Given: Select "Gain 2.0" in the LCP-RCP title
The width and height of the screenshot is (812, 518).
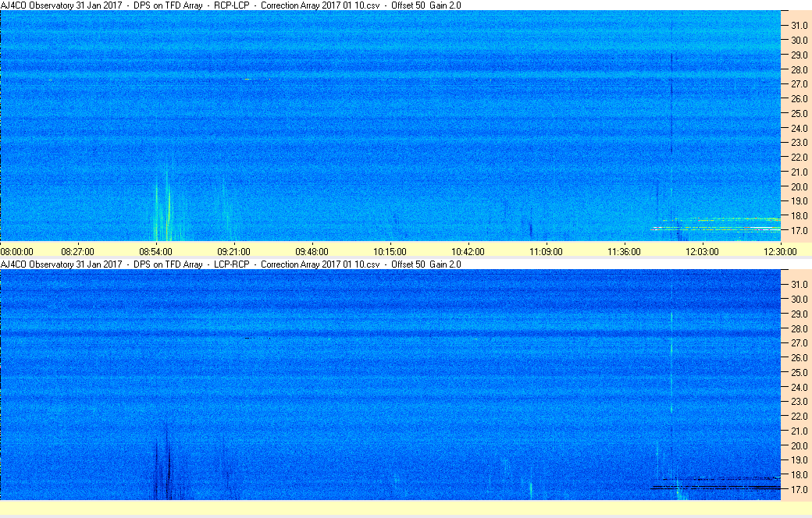Looking at the screenshot, I should pos(445,264).
